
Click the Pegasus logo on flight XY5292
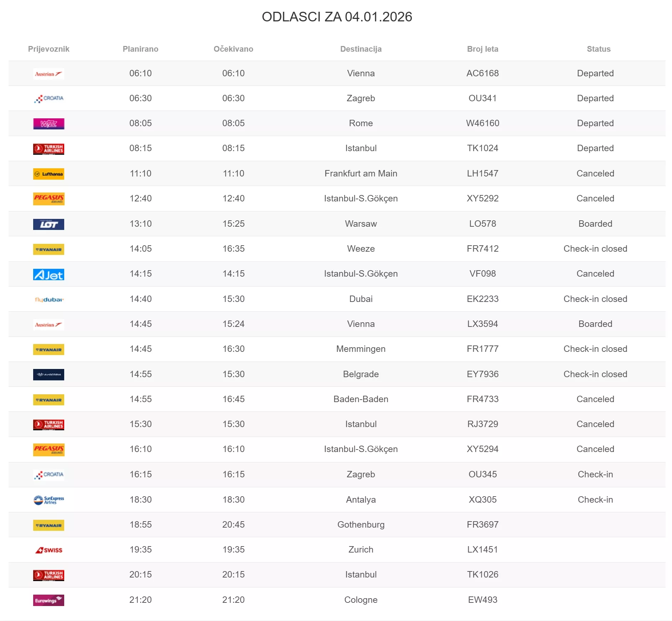click(49, 199)
